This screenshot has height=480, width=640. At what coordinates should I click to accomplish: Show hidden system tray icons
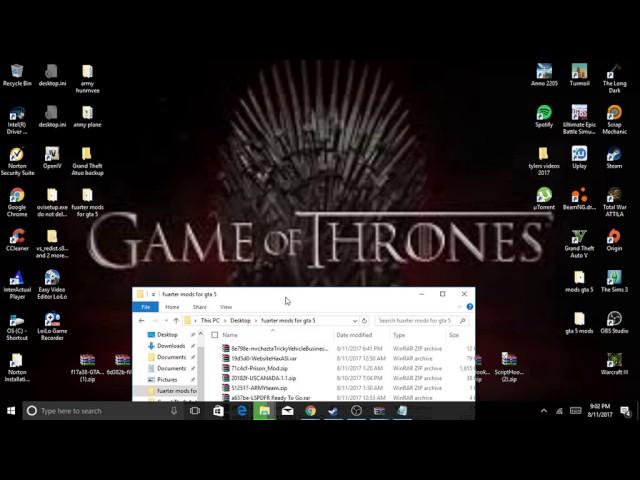click(x=544, y=411)
